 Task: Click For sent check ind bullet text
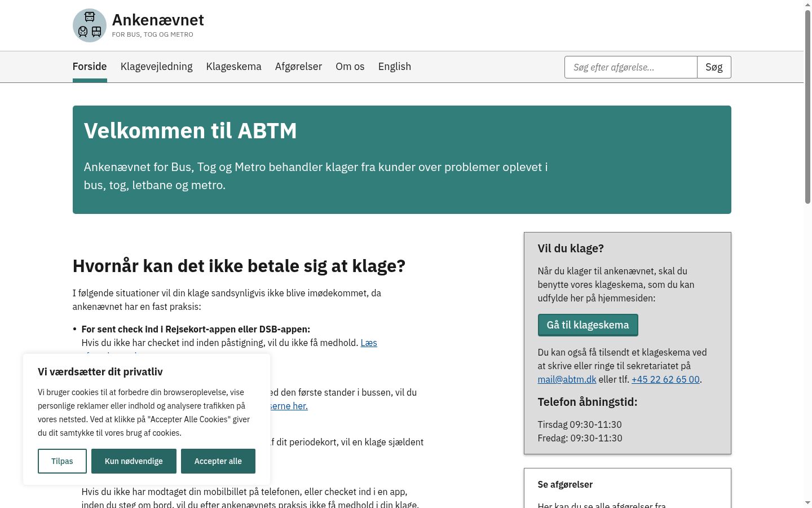(x=196, y=329)
